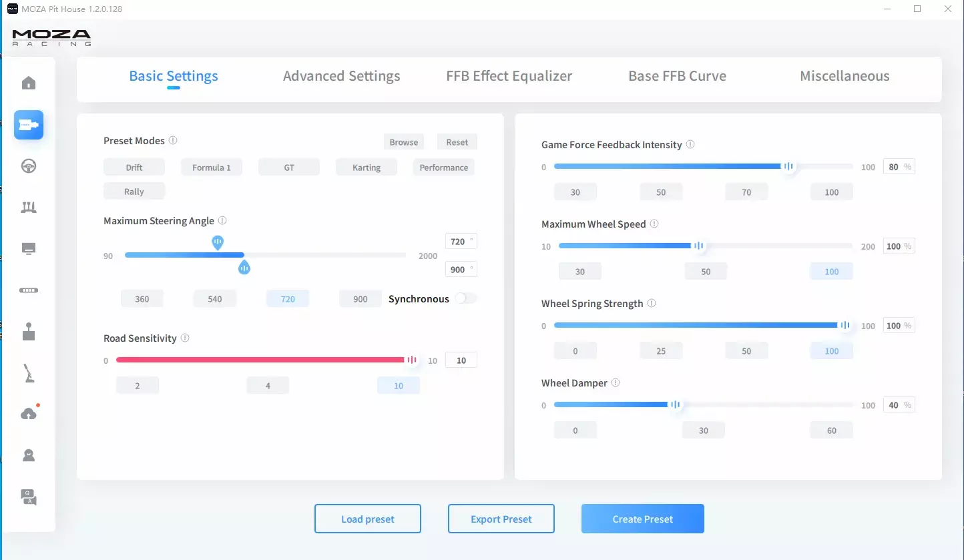Click info icon beside Preset Modes

pyautogui.click(x=173, y=141)
